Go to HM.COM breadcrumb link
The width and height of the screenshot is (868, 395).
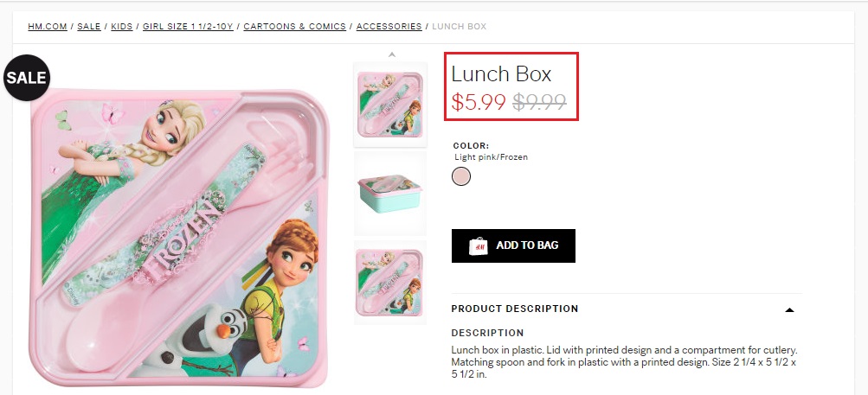(x=48, y=27)
